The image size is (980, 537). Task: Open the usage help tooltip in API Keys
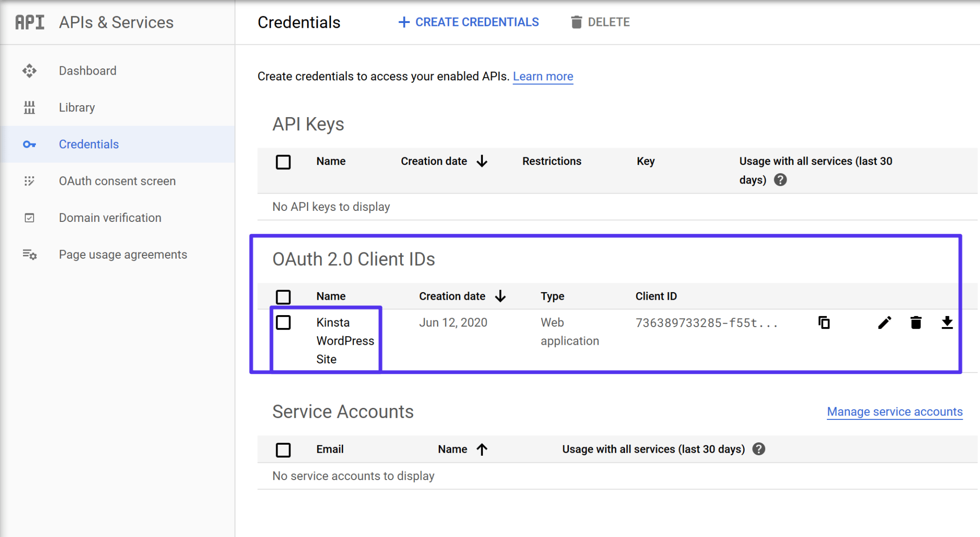[780, 180]
